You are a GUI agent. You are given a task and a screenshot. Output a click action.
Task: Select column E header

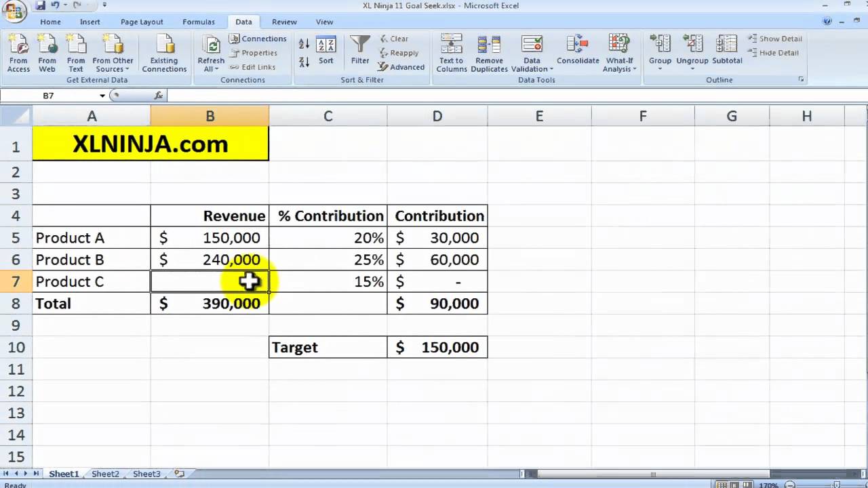[539, 117]
